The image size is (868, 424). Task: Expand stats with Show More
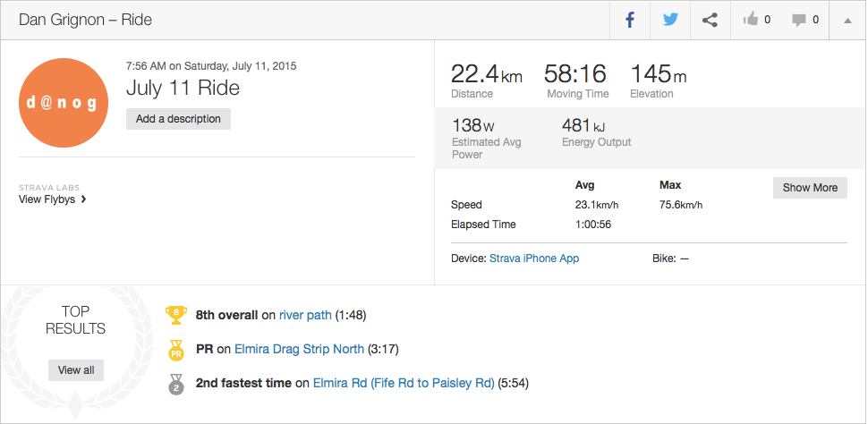click(810, 188)
